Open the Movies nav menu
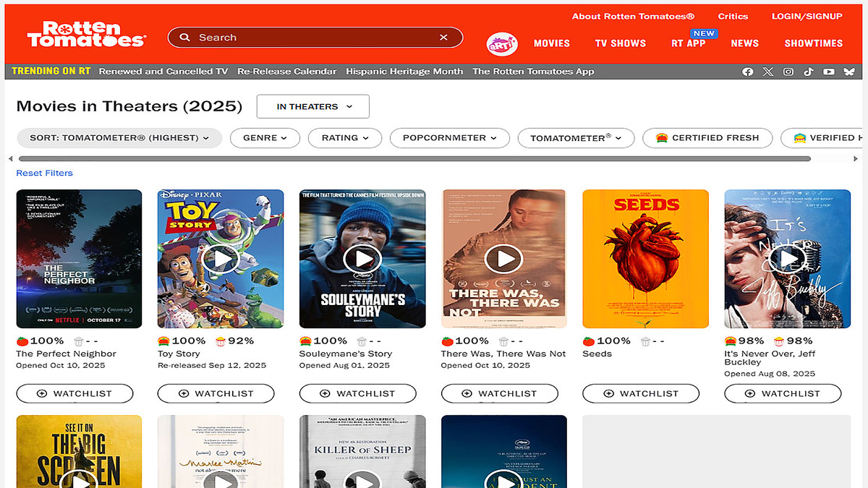This screenshot has height=488, width=868. point(552,43)
